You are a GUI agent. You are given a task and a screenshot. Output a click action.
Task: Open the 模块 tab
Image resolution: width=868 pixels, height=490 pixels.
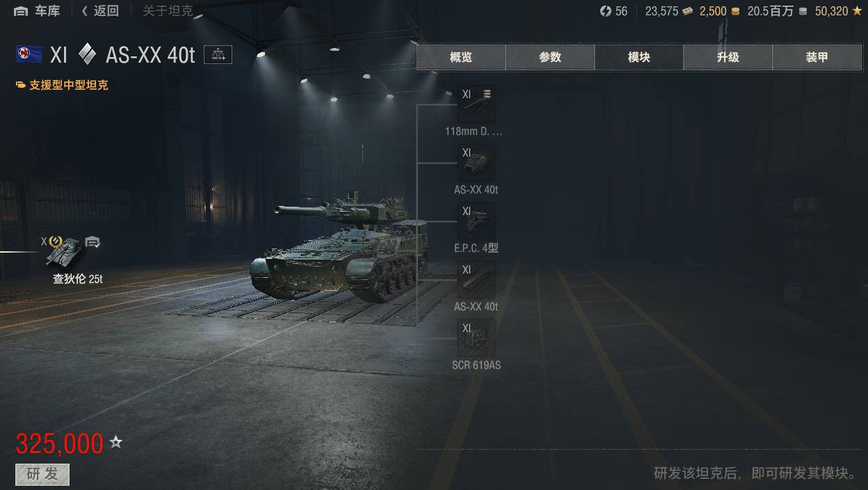click(639, 58)
